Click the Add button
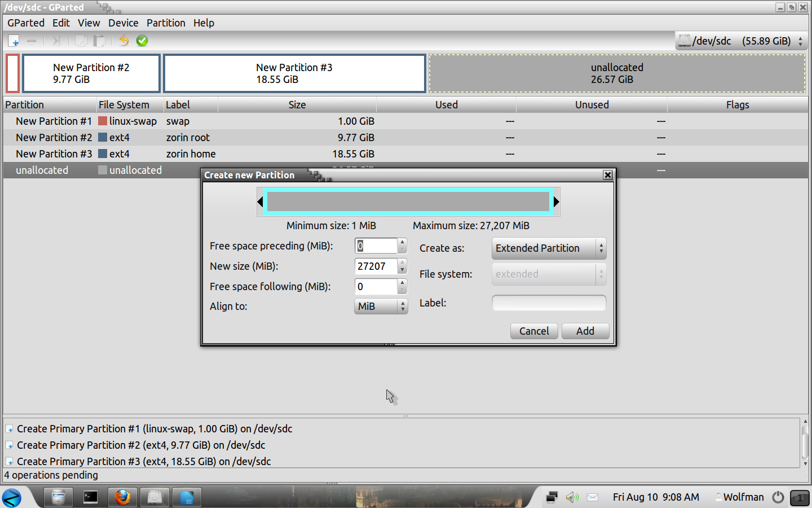The width and height of the screenshot is (812, 508). (585, 331)
